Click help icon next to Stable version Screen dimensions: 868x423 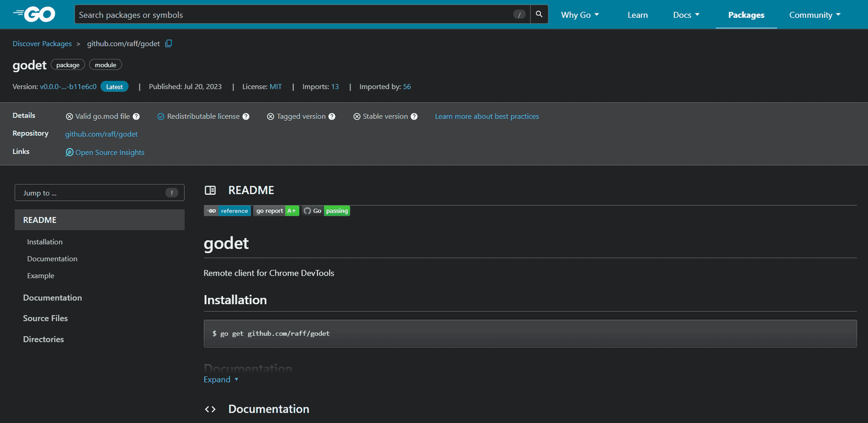(x=414, y=117)
